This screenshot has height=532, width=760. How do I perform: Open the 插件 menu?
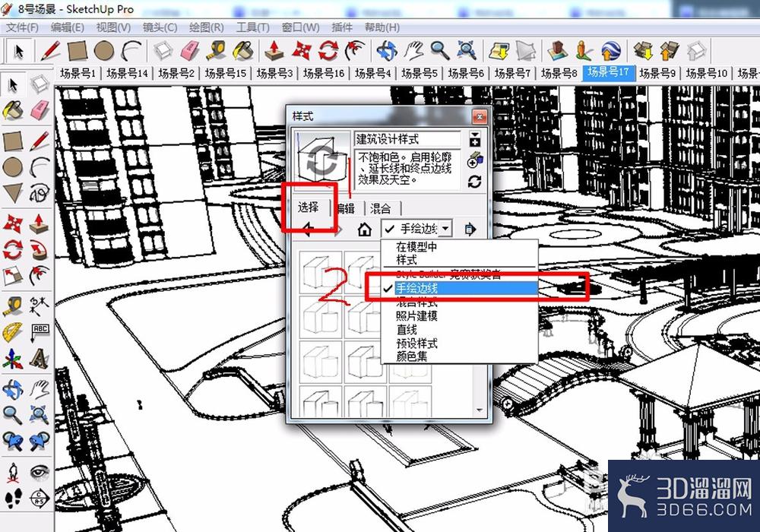pyautogui.click(x=342, y=27)
